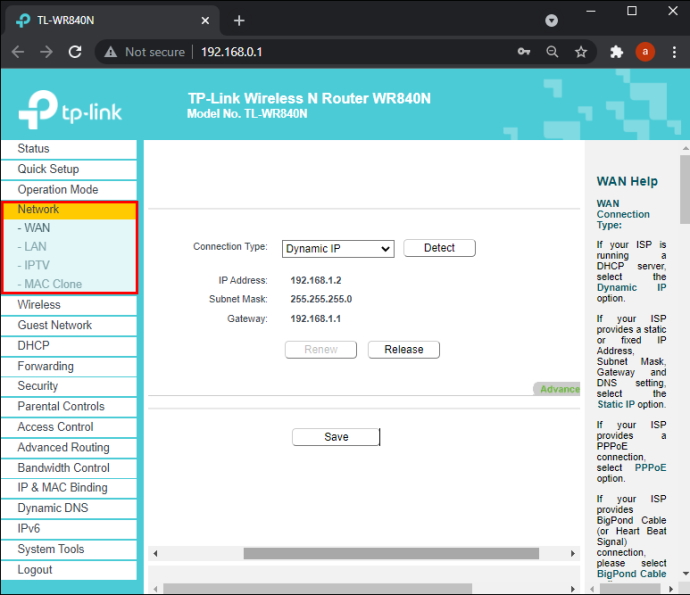
Task: Click the Detect button
Action: 439,248
